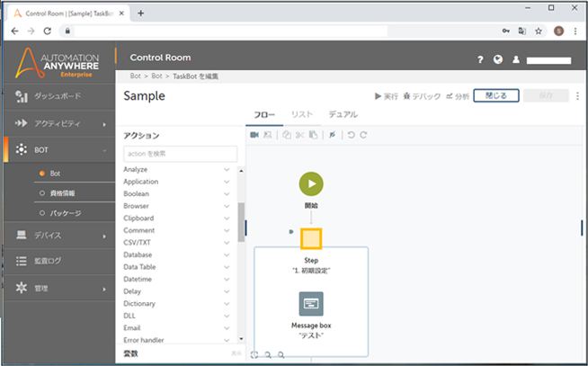Click the globe language icon in header
This screenshot has width=588, height=366.
click(498, 59)
